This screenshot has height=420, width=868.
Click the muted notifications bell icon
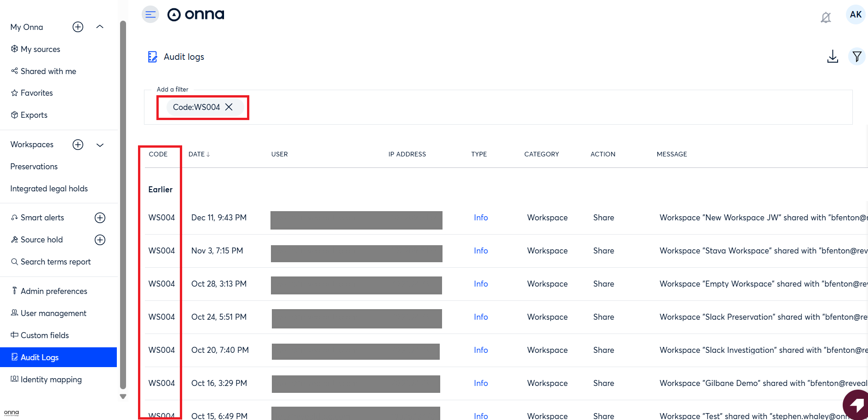pos(826,17)
